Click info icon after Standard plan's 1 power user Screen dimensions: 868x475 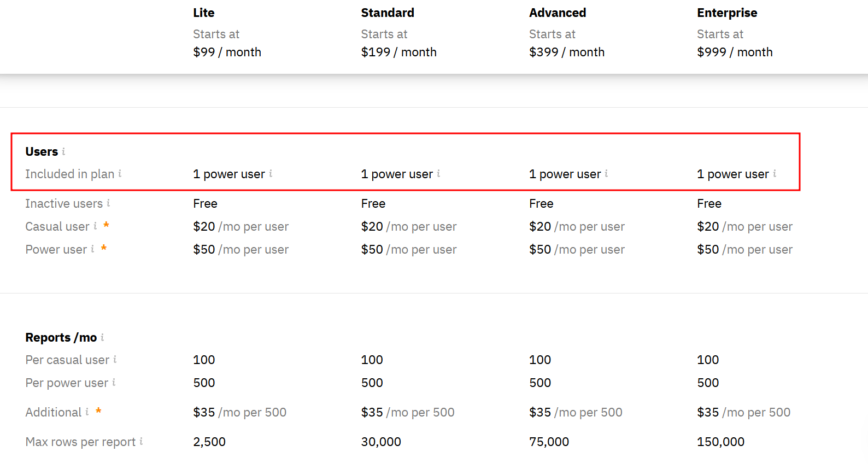coord(438,173)
